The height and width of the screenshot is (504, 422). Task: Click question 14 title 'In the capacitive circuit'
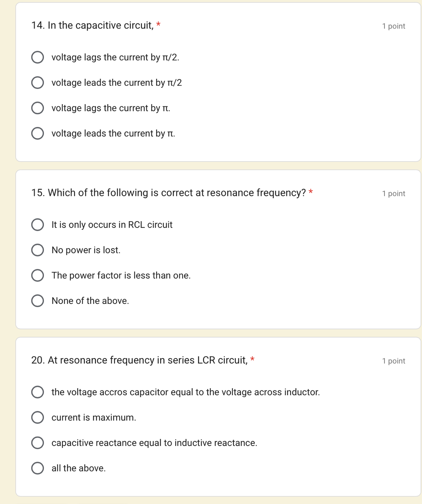(92, 25)
